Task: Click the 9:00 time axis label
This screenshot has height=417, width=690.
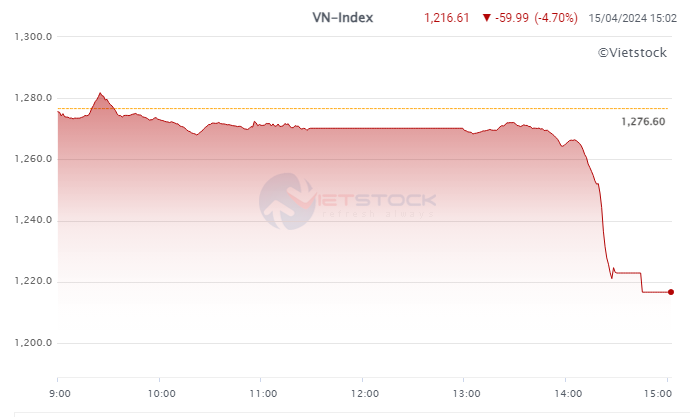Action: (59, 394)
